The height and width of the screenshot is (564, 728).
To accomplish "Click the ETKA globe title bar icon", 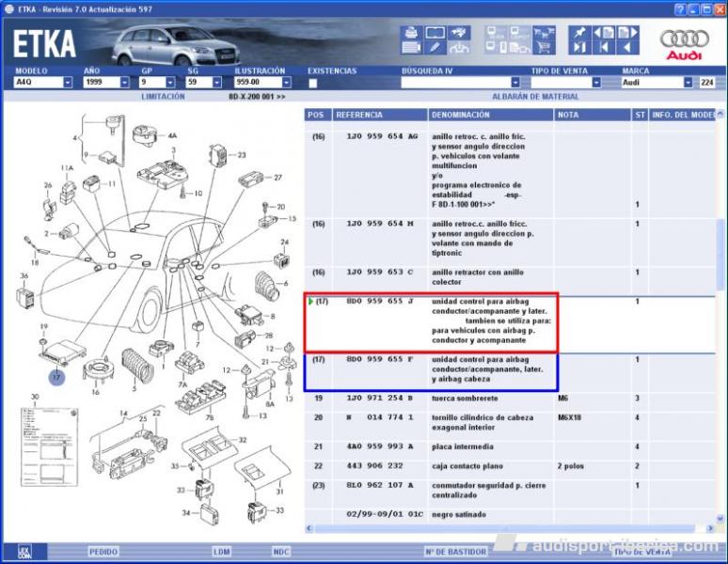I will pyautogui.click(x=8, y=9).
